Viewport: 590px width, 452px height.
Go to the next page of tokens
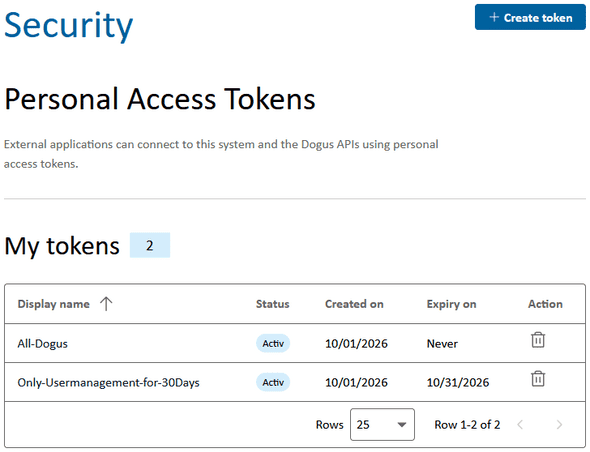pos(559,425)
